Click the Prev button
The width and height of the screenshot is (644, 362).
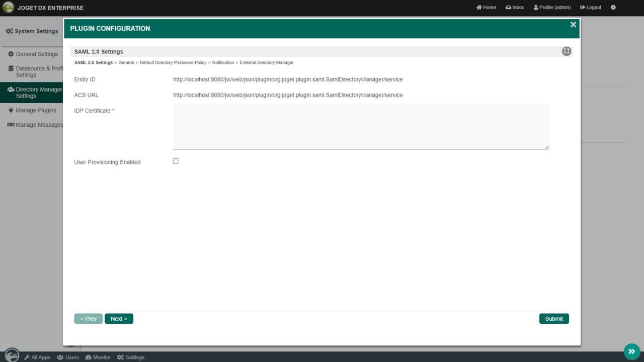coord(89,319)
